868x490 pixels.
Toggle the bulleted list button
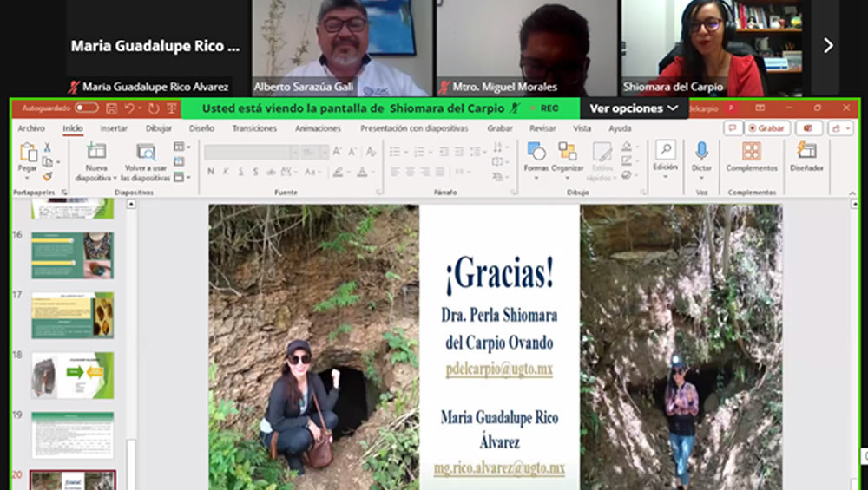pyautogui.click(x=395, y=152)
